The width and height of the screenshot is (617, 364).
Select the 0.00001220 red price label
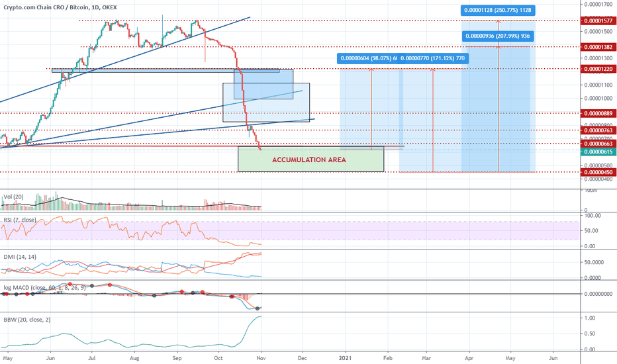tap(598, 69)
